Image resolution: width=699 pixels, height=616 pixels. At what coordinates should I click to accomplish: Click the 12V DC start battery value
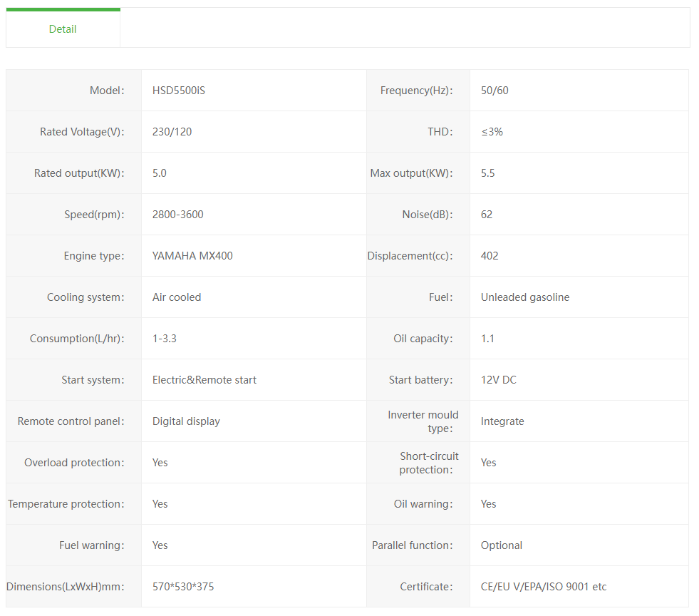click(x=499, y=380)
